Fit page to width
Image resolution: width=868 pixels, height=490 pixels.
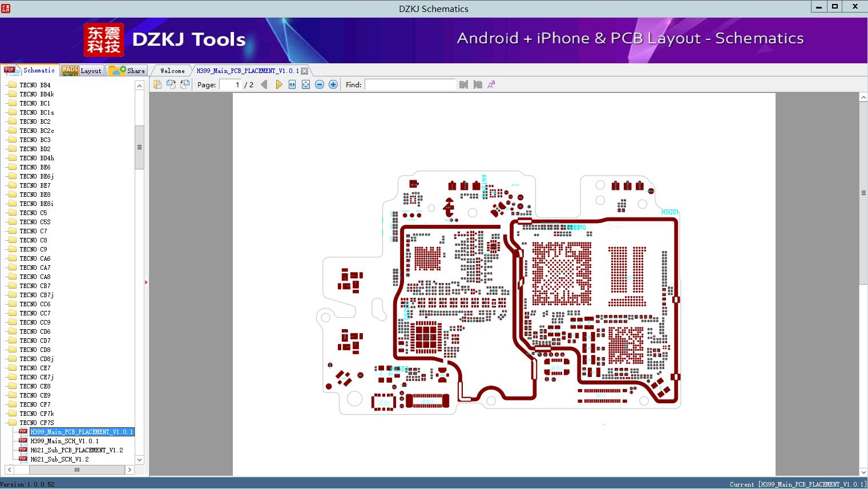(292, 84)
